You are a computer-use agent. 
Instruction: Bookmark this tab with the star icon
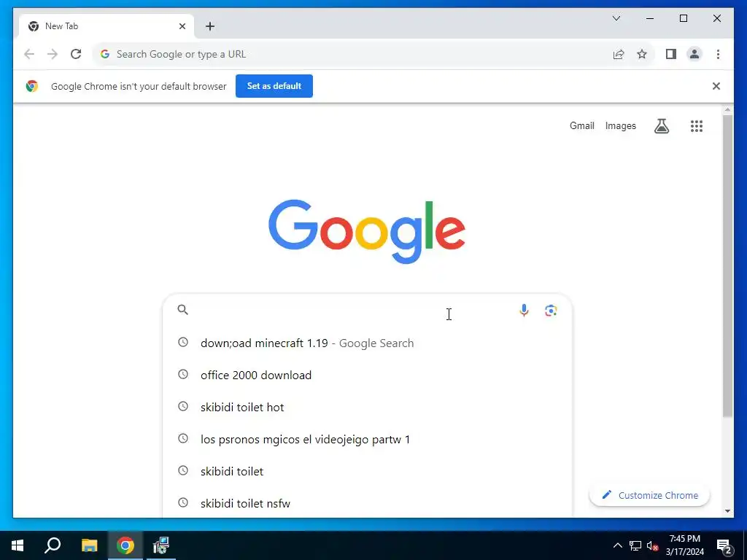(x=642, y=54)
